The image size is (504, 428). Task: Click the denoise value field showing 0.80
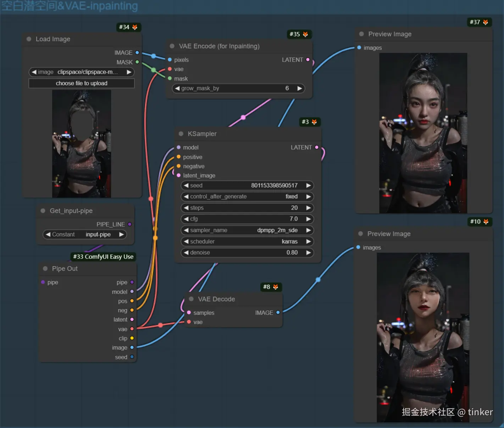(x=247, y=252)
